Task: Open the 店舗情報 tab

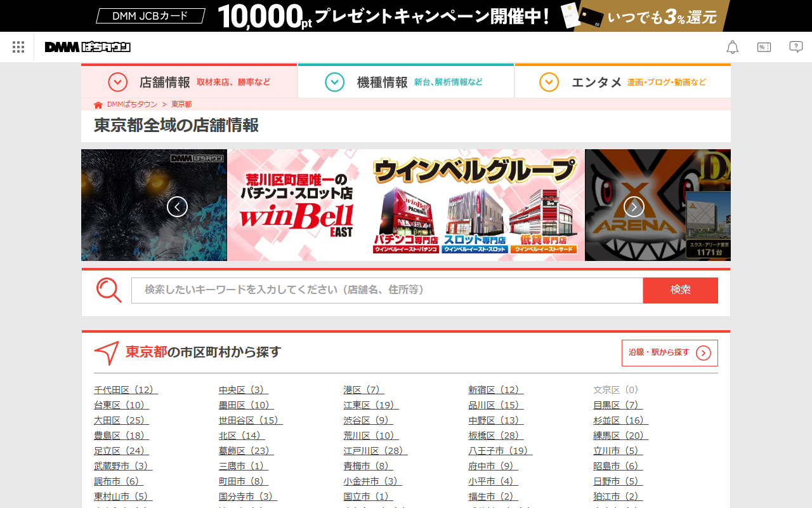Action: (189, 81)
